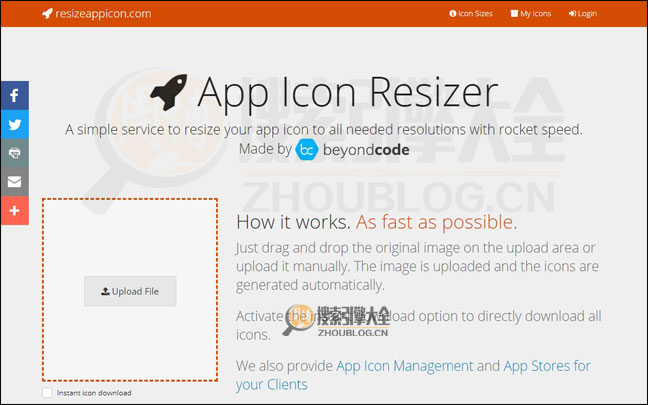Viewport: 648px width, 405px height.
Task: Click the App Icon Resizer heading
Action: pyautogui.click(x=348, y=93)
